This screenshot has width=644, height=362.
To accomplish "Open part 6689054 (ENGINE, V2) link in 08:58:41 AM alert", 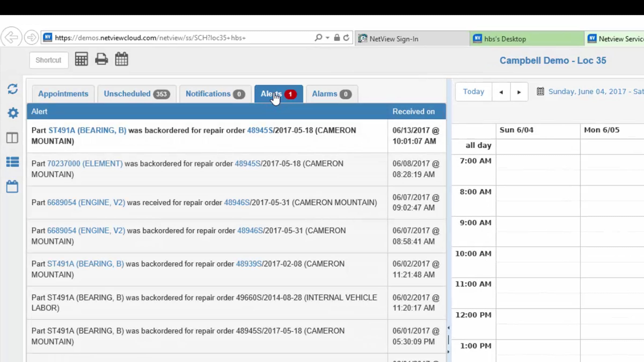I will click(x=86, y=231).
